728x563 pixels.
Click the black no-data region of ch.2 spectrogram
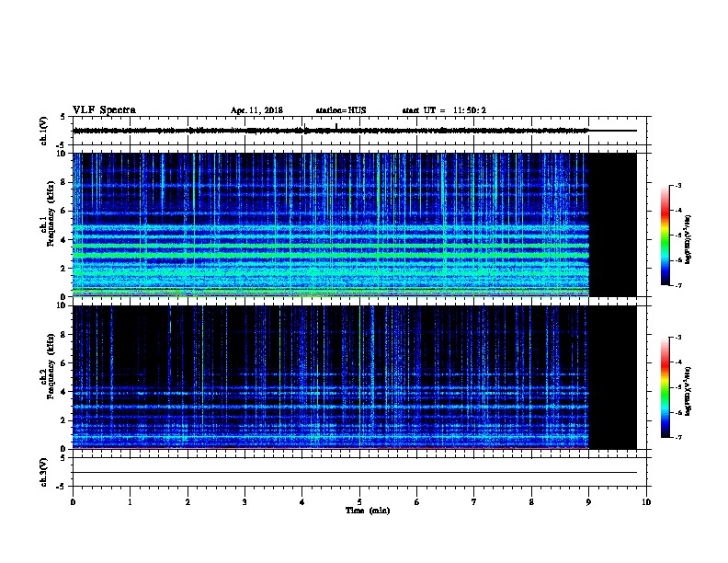(613, 377)
